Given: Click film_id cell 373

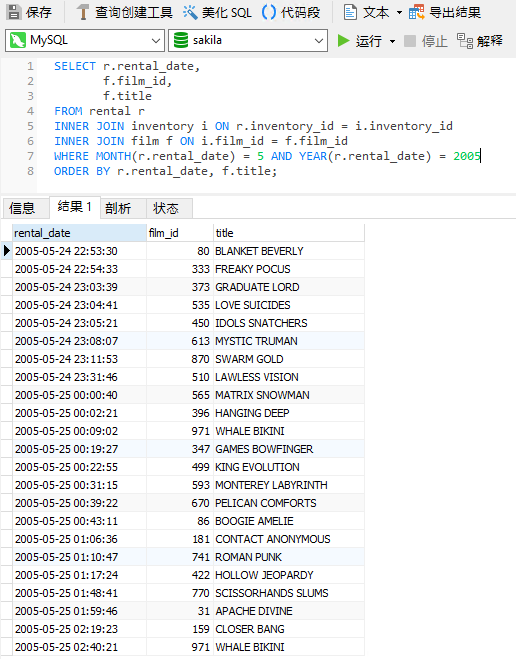Looking at the screenshot, I should click(x=180, y=287).
